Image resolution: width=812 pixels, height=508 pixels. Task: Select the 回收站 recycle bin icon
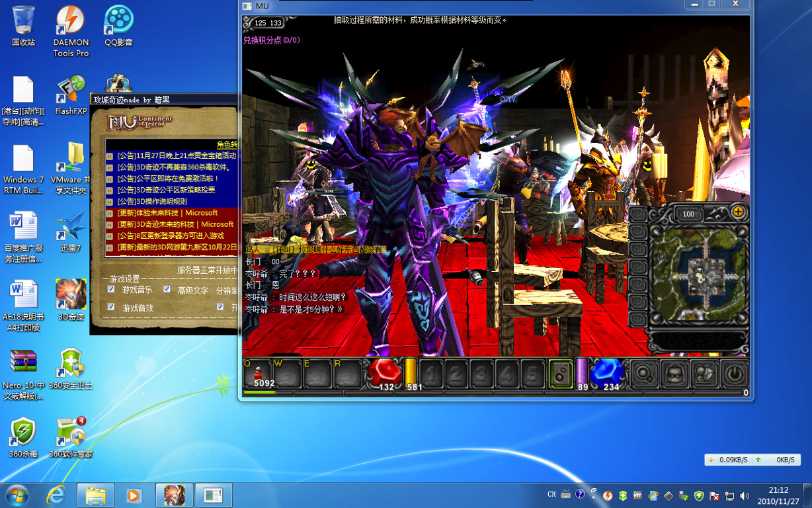(x=23, y=26)
